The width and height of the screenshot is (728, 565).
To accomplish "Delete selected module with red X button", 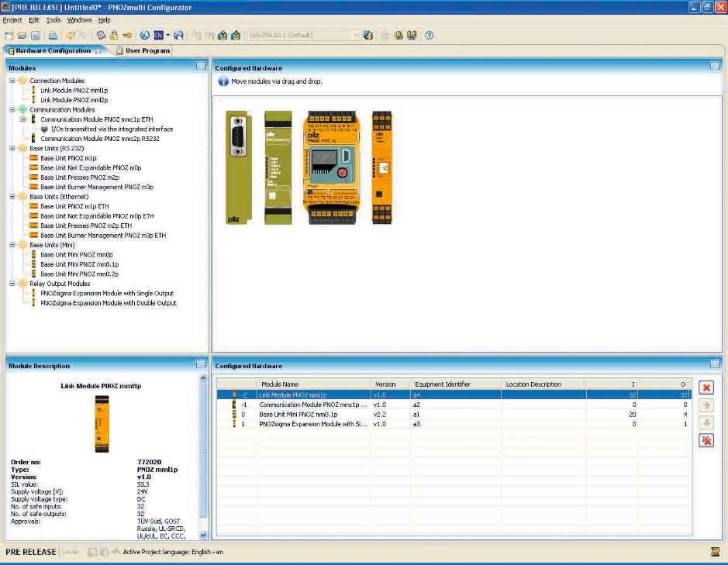I will click(706, 388).
